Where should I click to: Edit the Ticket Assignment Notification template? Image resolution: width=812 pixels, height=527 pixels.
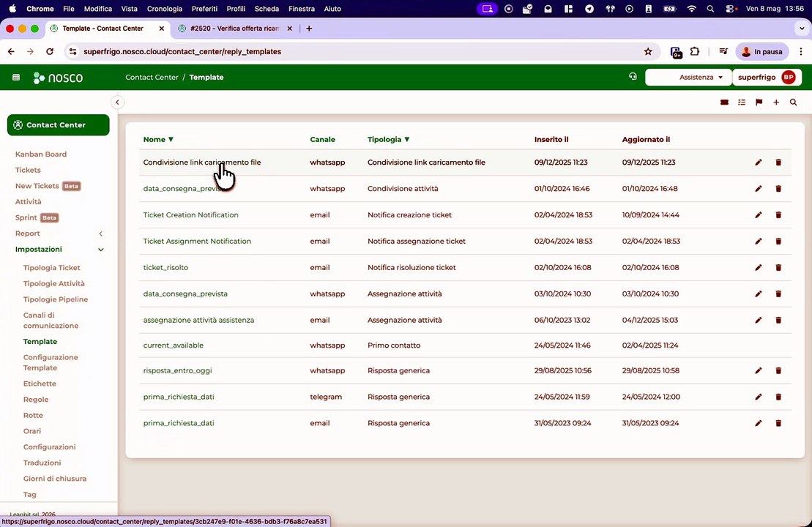click(758, 242)
